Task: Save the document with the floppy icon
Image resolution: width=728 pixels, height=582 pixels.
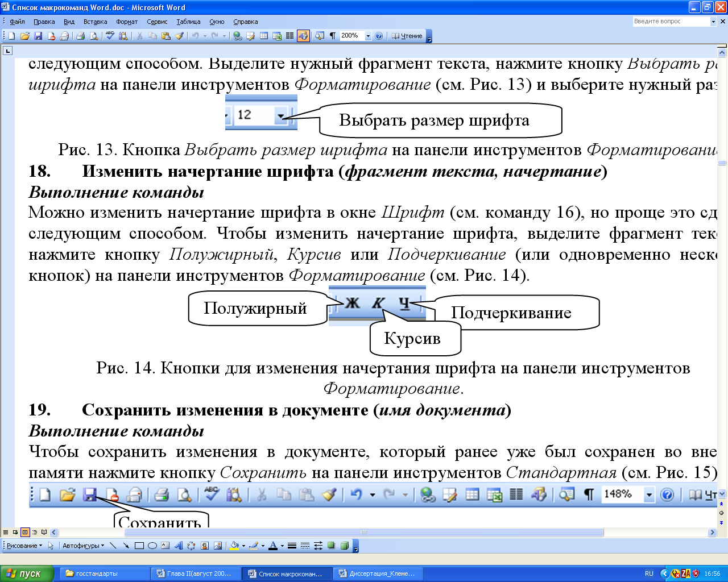Action: (38, 36)
